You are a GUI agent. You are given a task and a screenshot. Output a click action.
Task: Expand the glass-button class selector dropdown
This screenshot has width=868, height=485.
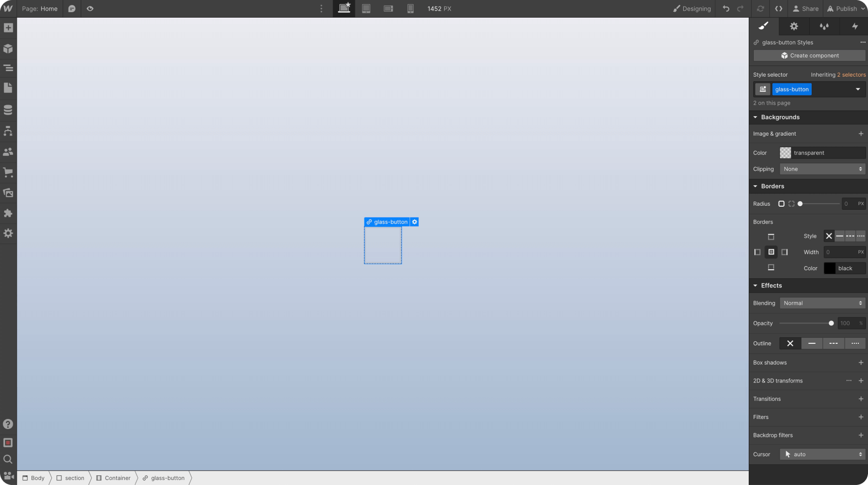click(858, 89)
